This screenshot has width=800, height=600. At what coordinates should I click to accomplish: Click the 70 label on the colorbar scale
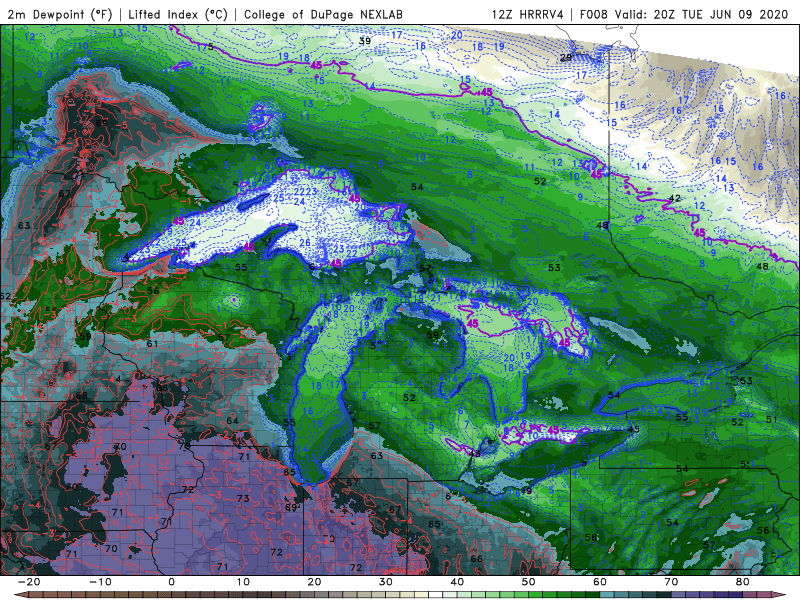(x=671, y=582)
